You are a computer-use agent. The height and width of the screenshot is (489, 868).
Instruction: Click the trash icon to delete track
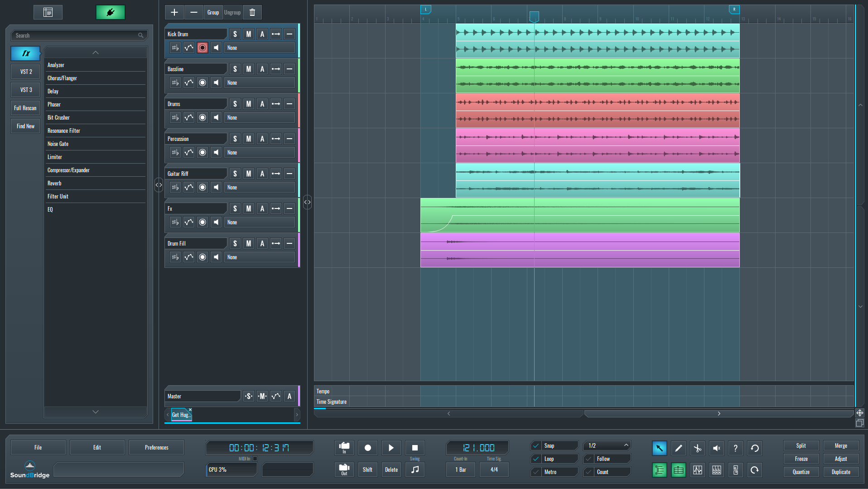[x=252, y=12]
